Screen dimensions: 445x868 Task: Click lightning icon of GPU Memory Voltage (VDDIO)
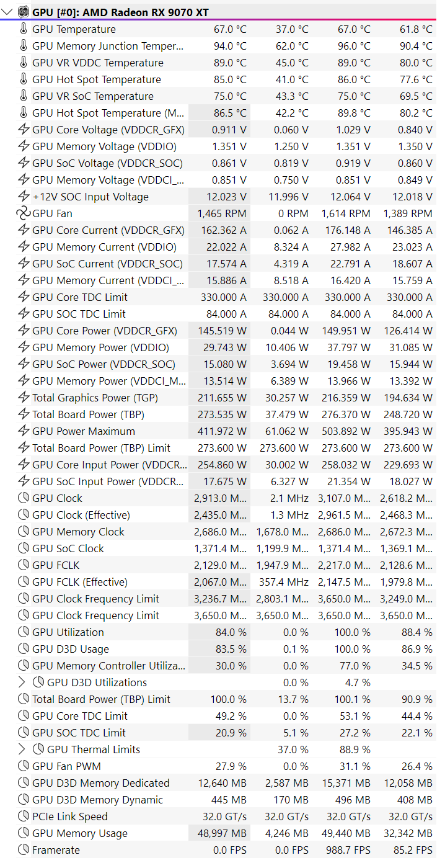24,146
